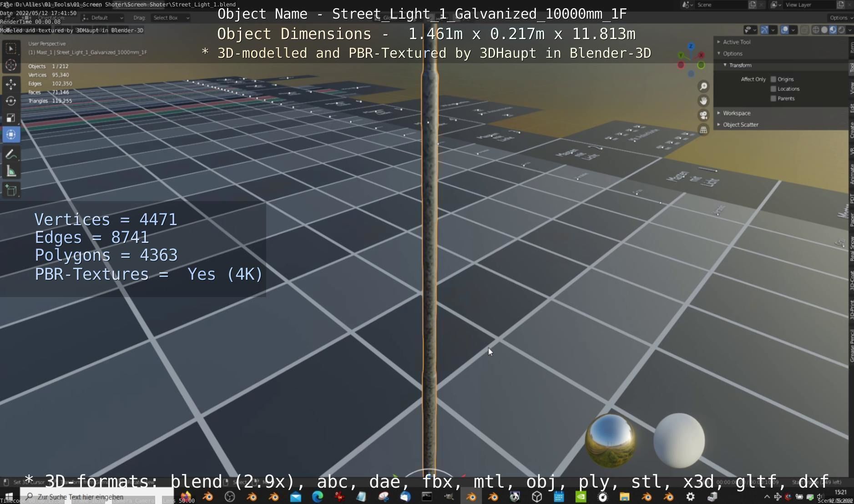Click the pan view hand icon
Screen dimensions: 854x504
pos(703,101)
